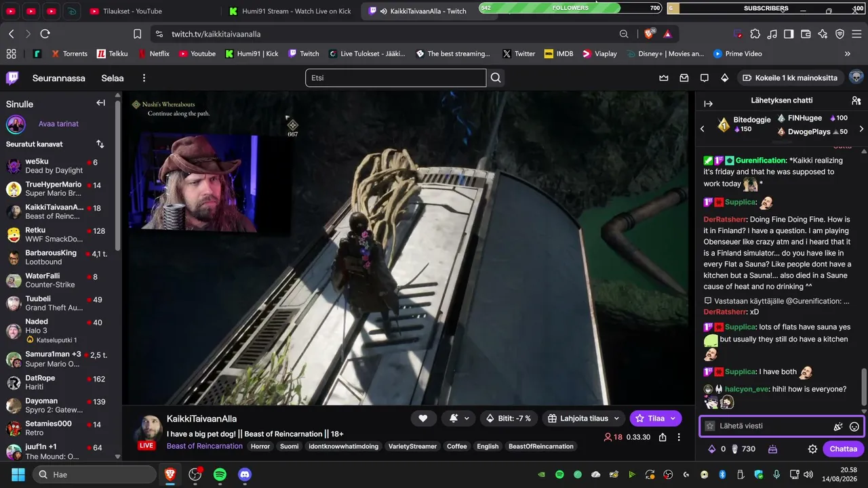
Task: Click the Chattaa send button
Action: tap(843, 449)
